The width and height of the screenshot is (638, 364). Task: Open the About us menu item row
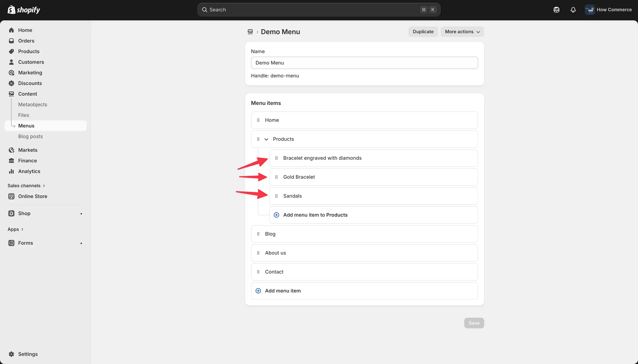[364, 253]
